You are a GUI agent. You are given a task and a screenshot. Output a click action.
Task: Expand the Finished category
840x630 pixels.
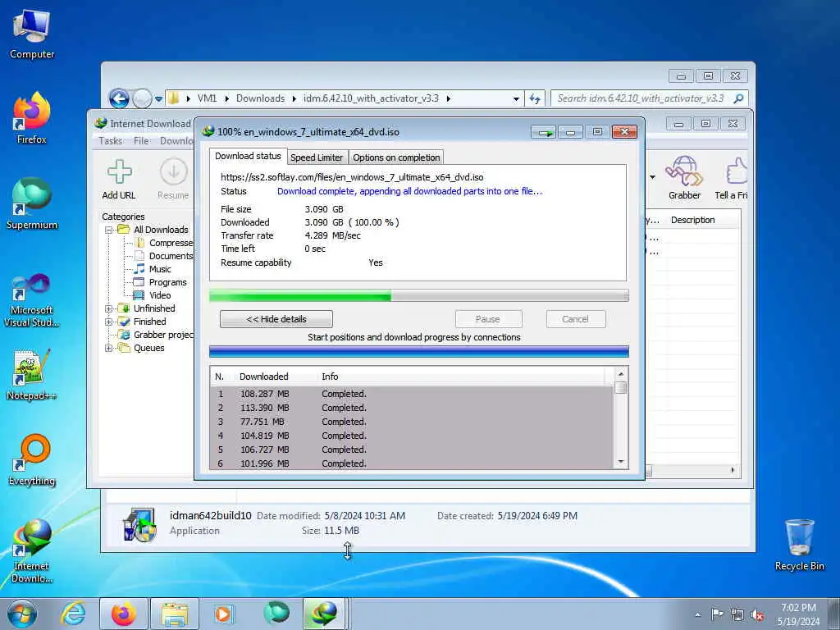[109, 322]
